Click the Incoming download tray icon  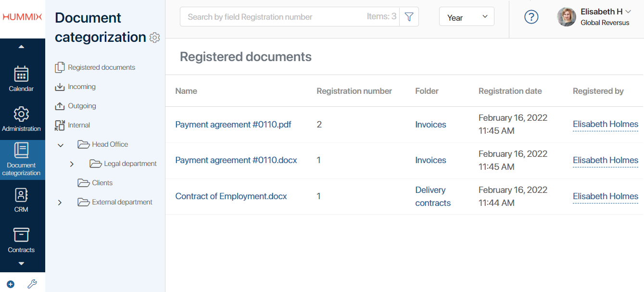click(x=60, y=87)
